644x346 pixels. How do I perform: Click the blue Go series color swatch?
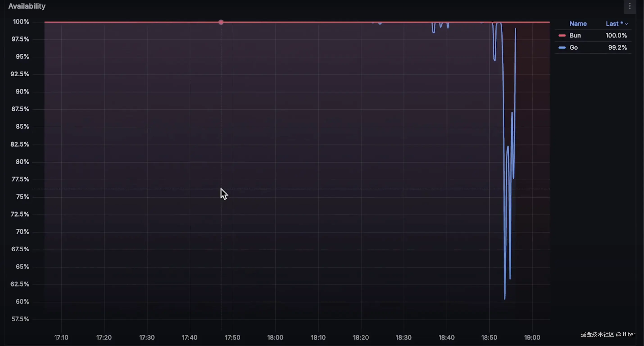point(562,48)
